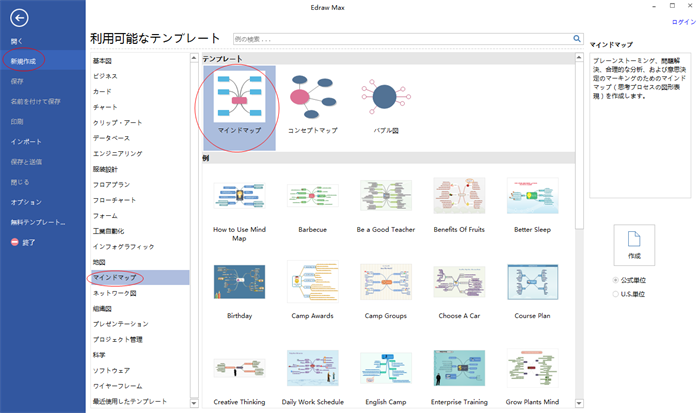Select ネットワーク図 category
Image resolution: width=700 pixels, height=413 pixels.
(x=115, y=293)
